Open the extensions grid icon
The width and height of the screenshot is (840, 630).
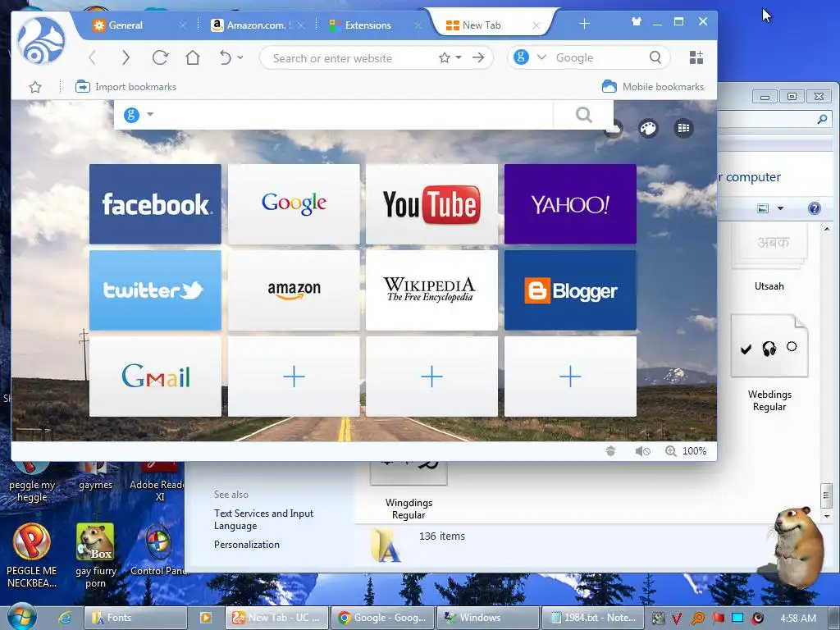pyautogui.click(x=696, y=57)
